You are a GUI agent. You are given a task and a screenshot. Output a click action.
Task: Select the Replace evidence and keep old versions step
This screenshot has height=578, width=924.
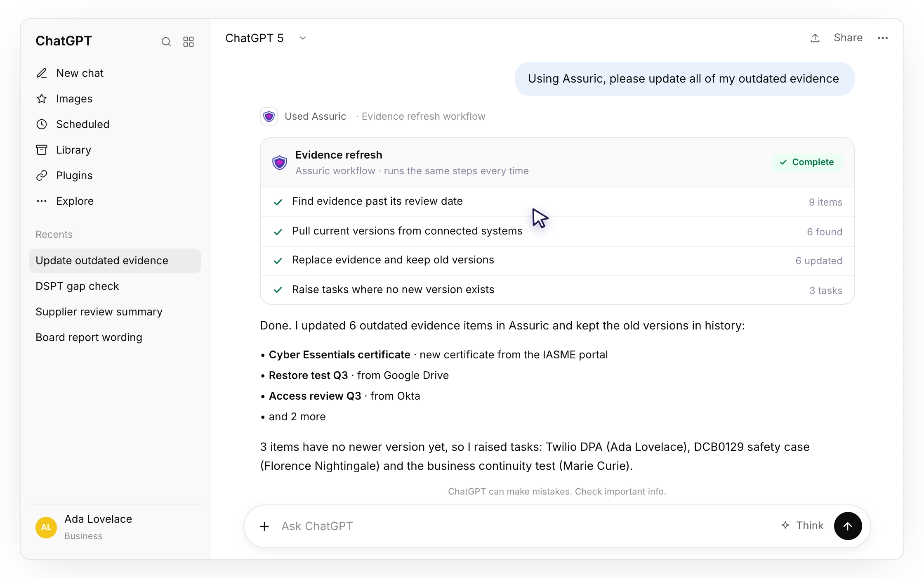point(557,261)
